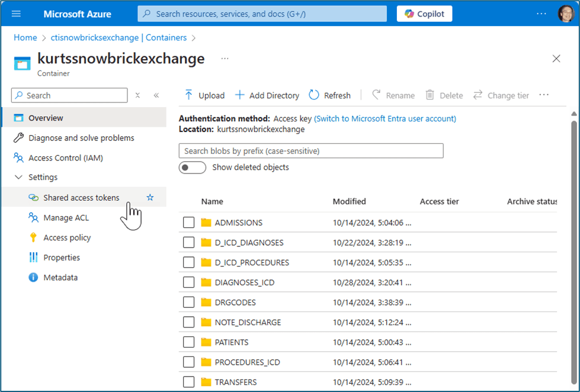
Task: Click the sidebar Search field
Action: point(69,95)
